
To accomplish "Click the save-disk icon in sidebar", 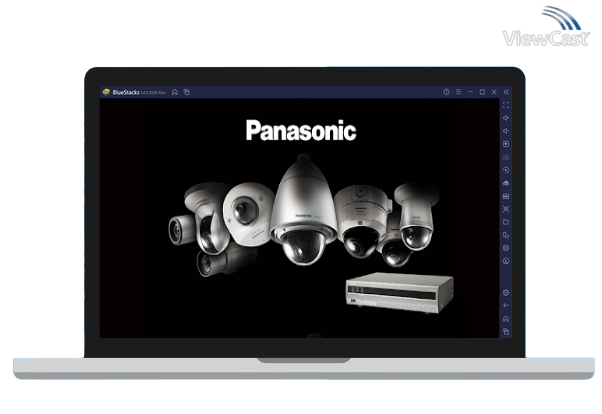I will 506,196.
